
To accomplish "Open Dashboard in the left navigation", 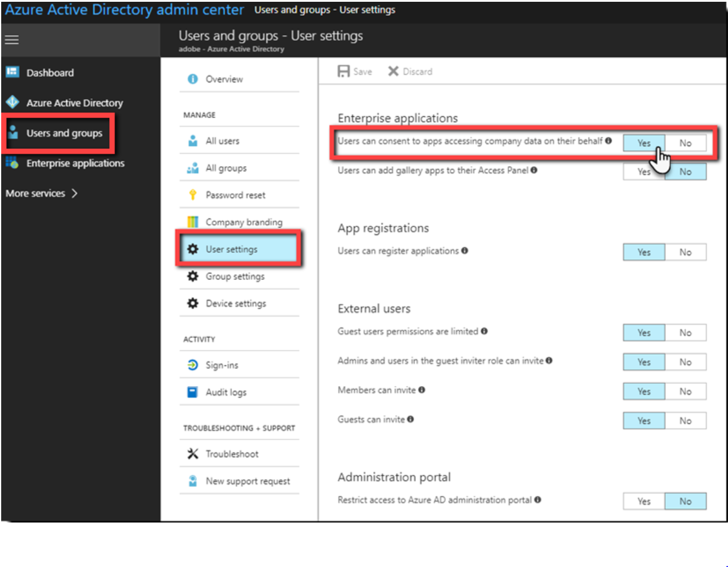I will [50, 72].
